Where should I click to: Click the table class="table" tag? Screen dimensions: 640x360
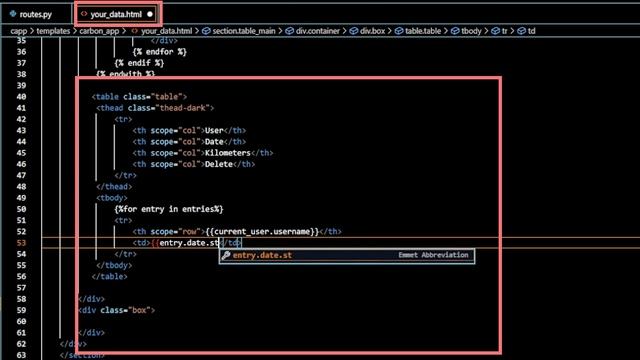pos(139,97)
